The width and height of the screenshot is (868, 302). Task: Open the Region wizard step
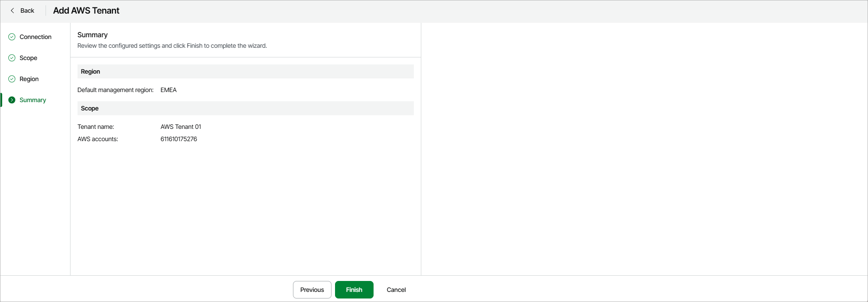tap(29, 79)
